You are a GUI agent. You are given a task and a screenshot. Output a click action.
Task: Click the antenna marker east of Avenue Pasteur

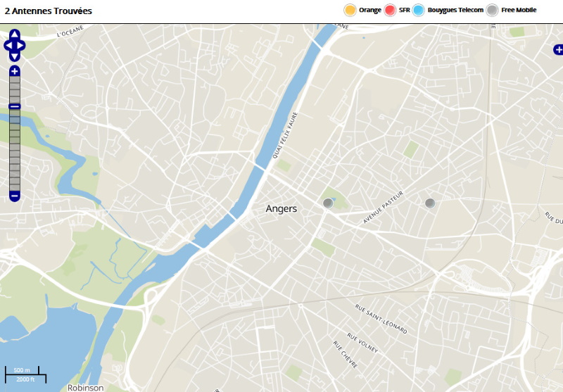(430, 203)
